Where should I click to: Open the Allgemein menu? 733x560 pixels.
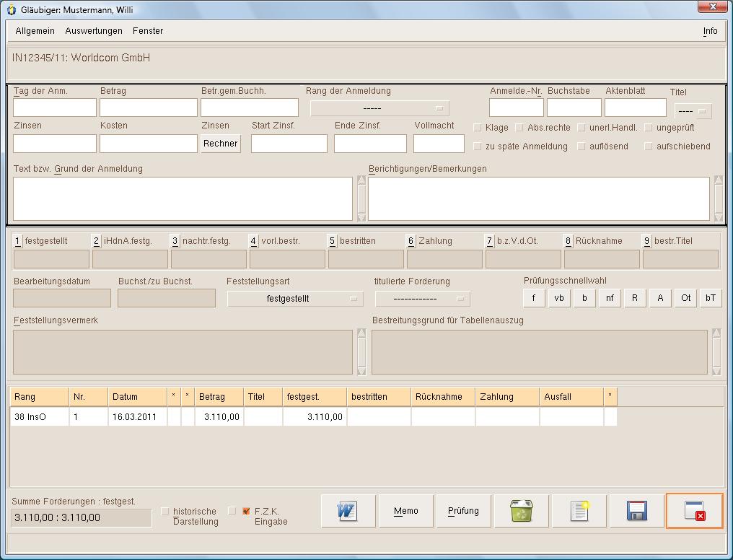click(x=35, y=31)
